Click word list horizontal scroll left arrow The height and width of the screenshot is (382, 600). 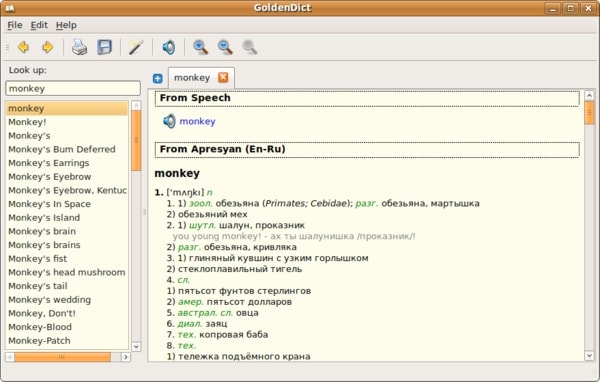coord(10,357)
